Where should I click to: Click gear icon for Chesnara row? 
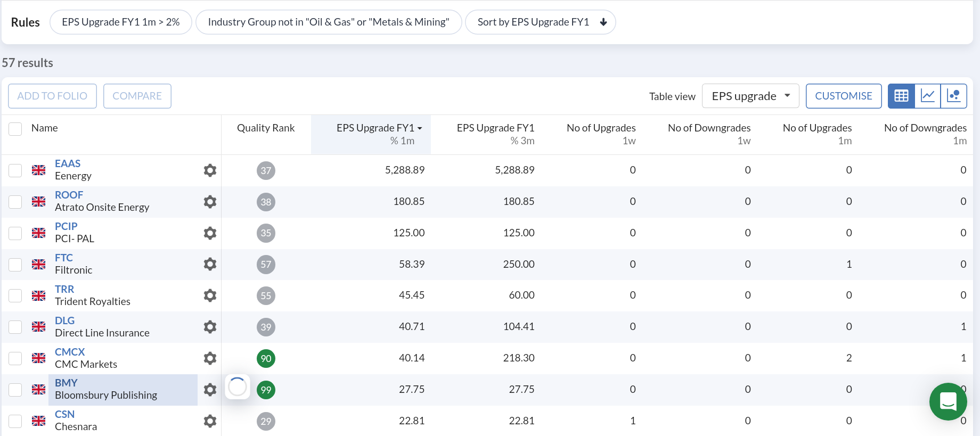click(210, 421)
